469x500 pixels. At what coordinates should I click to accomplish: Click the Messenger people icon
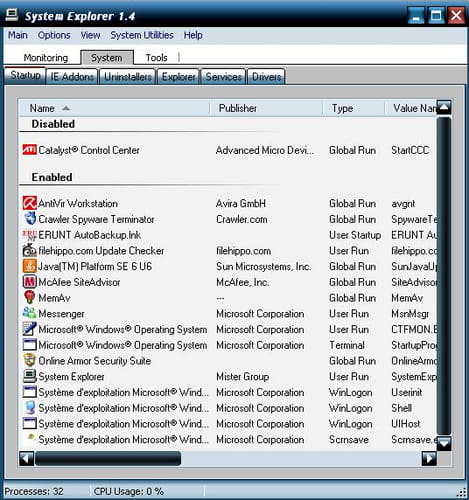click(29, 313)
